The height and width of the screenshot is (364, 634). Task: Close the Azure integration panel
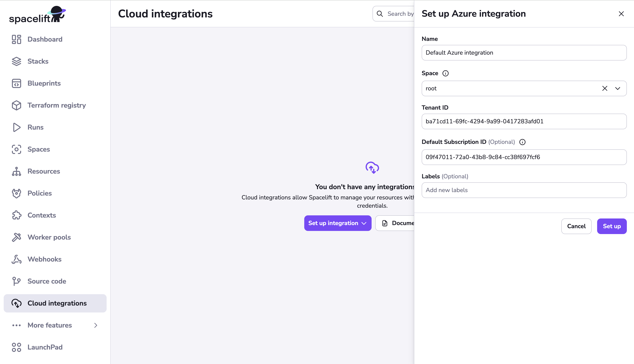pos(621,14)
